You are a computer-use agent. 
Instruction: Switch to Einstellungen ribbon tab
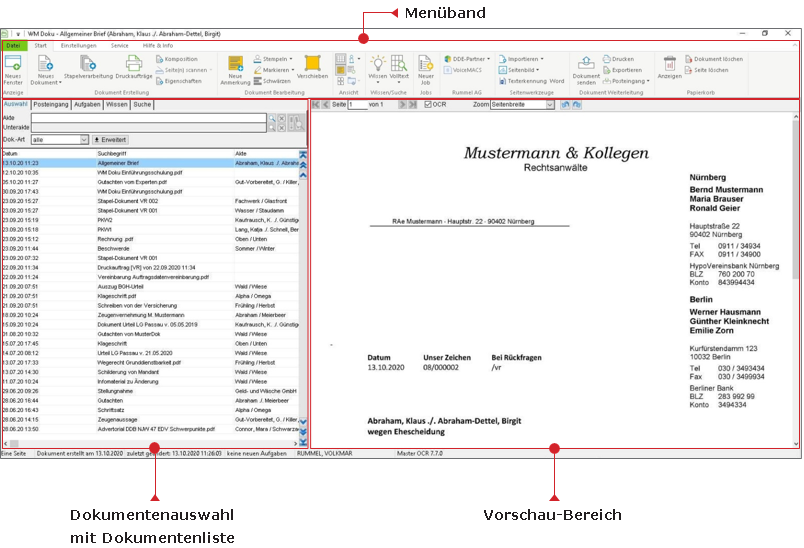[x=78, y=46]
